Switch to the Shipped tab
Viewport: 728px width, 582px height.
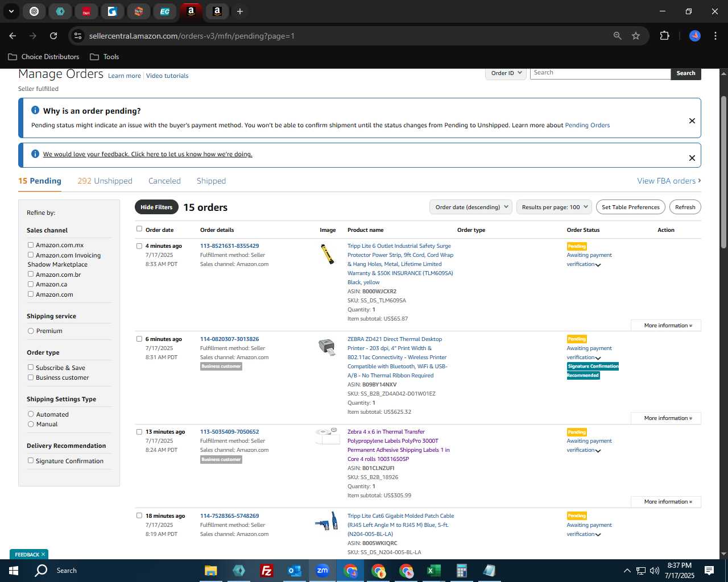pos(211,181)
